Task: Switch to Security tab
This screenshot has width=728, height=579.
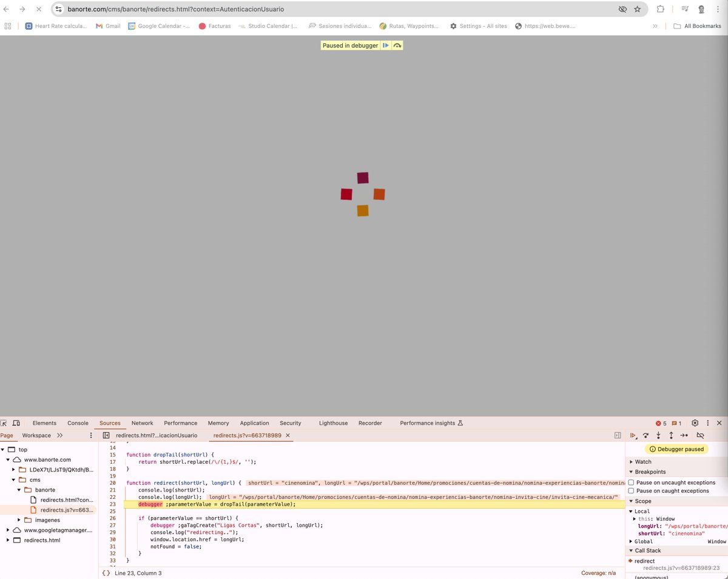Action: pos(291,423)
